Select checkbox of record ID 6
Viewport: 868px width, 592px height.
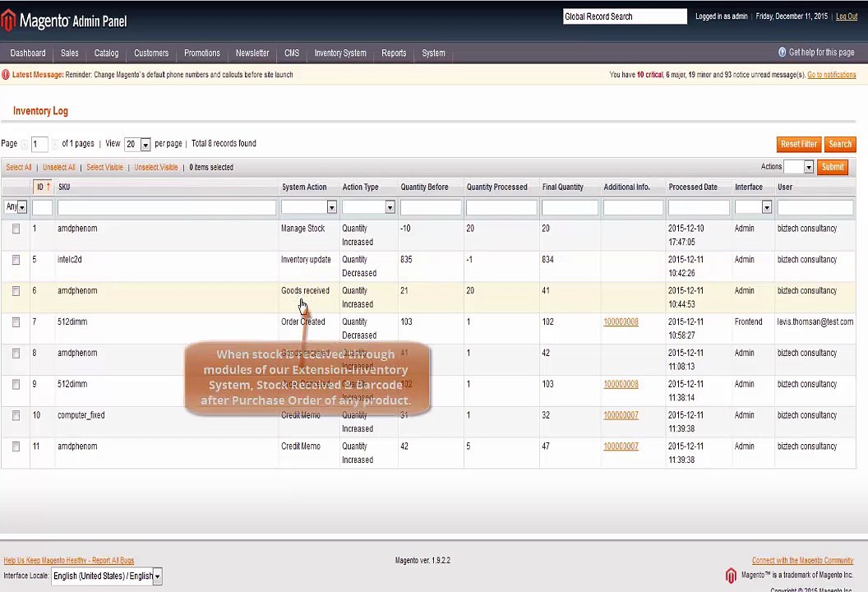pyautogui.click(x=16, y=290)
